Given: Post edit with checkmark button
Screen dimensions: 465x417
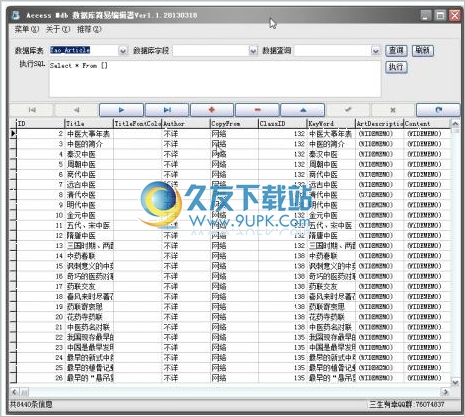Looking at the screenshot, I should tap(348, 110).
